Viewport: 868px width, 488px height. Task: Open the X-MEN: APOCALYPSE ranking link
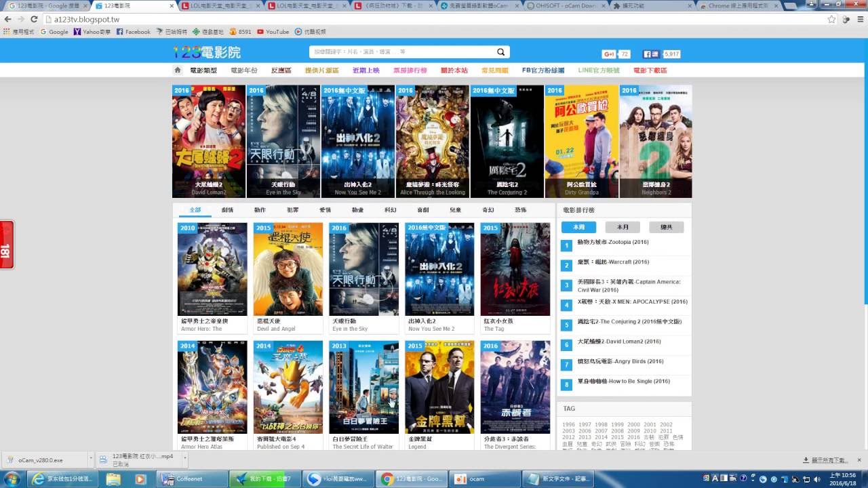[632, 302]
